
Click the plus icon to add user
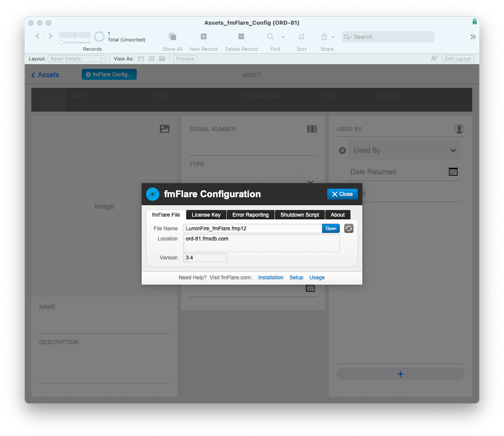(x=400, y=374)
